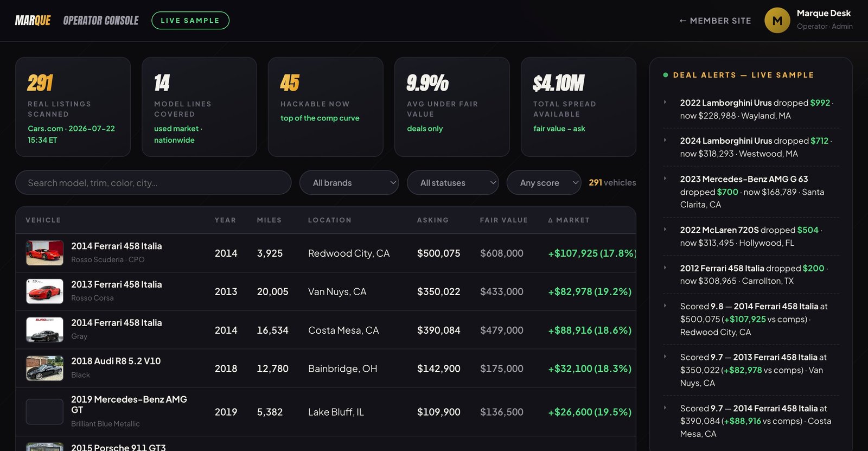Click the Operator Console title
This screenshot has height=451, width=868.
pos(101,21)
